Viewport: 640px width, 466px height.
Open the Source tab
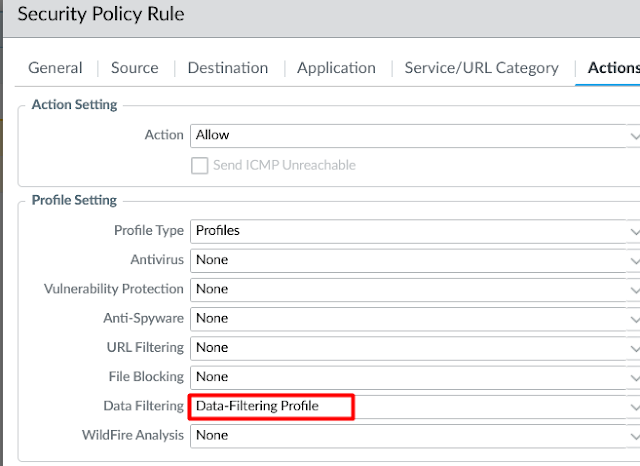pos(135,68)
